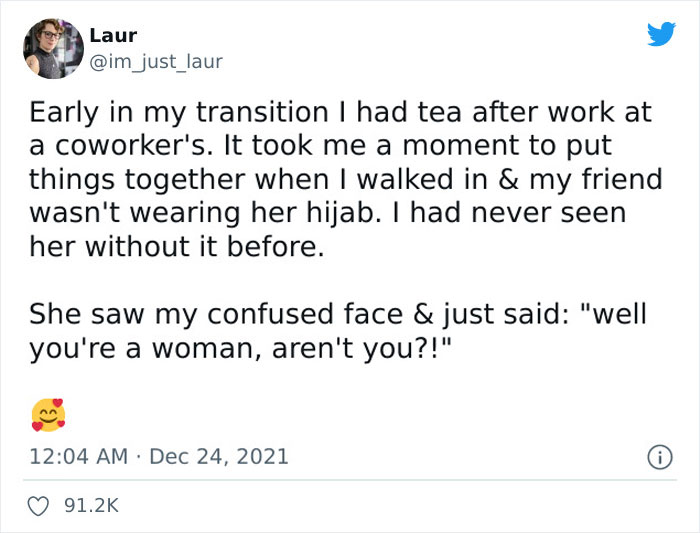700x533 pixels.
Task: Select the smiling face with hearts emoji
Action: click(48, 415)
